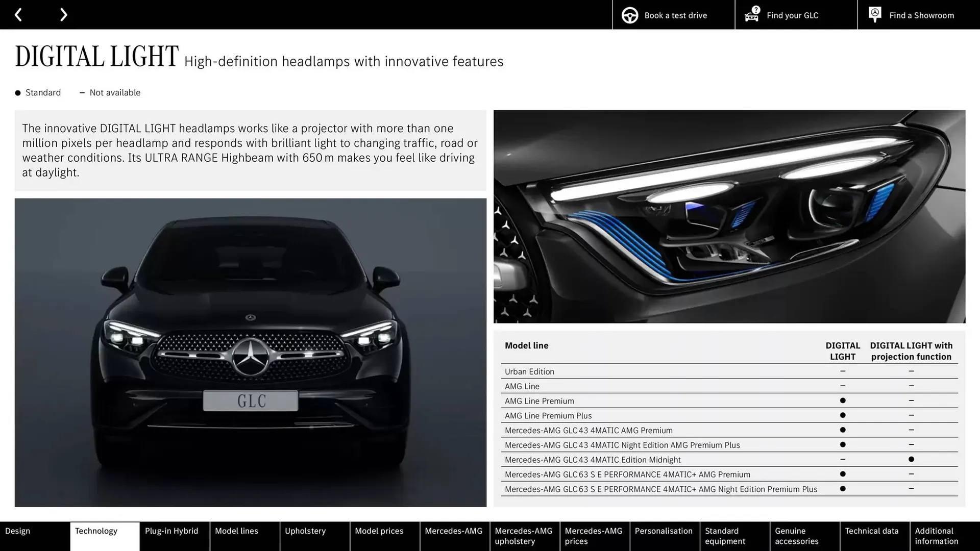
Task: Click GLC 43 4MATIC Edition Midnight row
Action: tap(729, 460)
